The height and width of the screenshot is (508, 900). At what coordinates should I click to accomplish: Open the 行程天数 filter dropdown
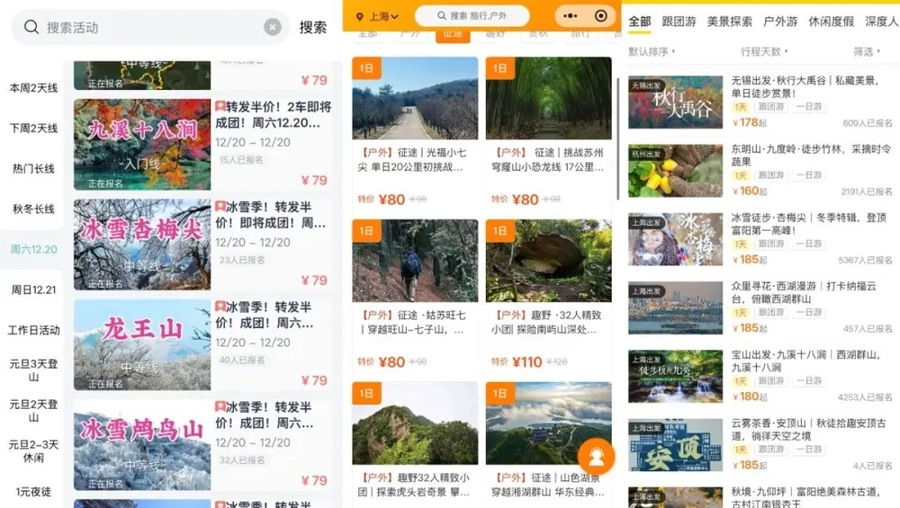[765, 51]
